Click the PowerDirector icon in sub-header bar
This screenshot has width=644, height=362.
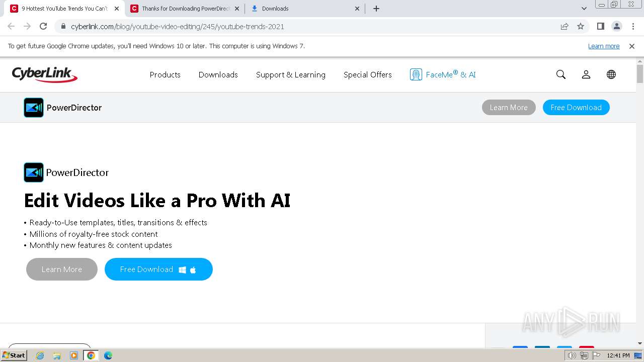point(34,108)
